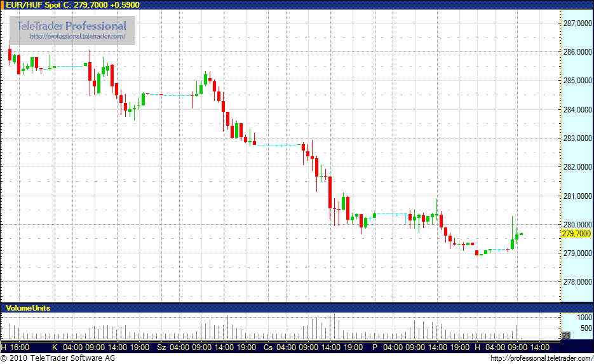
Task: Click the final 14:00 label on time axis
Action: tap(540, 347)
